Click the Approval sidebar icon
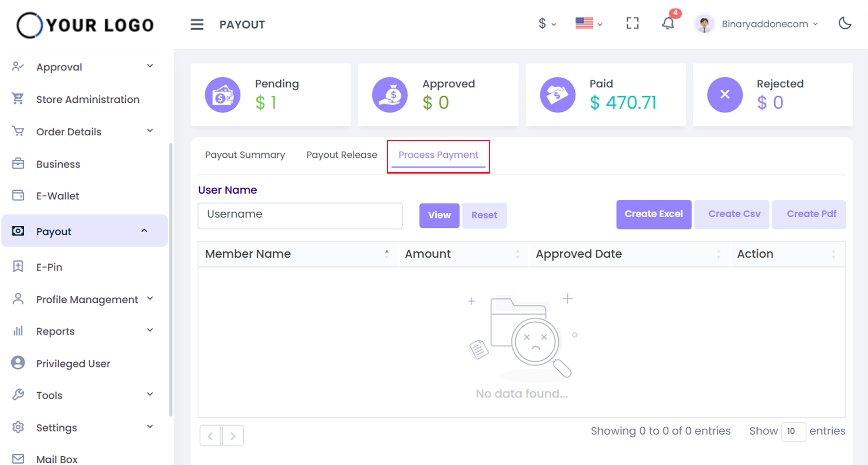868x465 pixels. pos(18,67)
